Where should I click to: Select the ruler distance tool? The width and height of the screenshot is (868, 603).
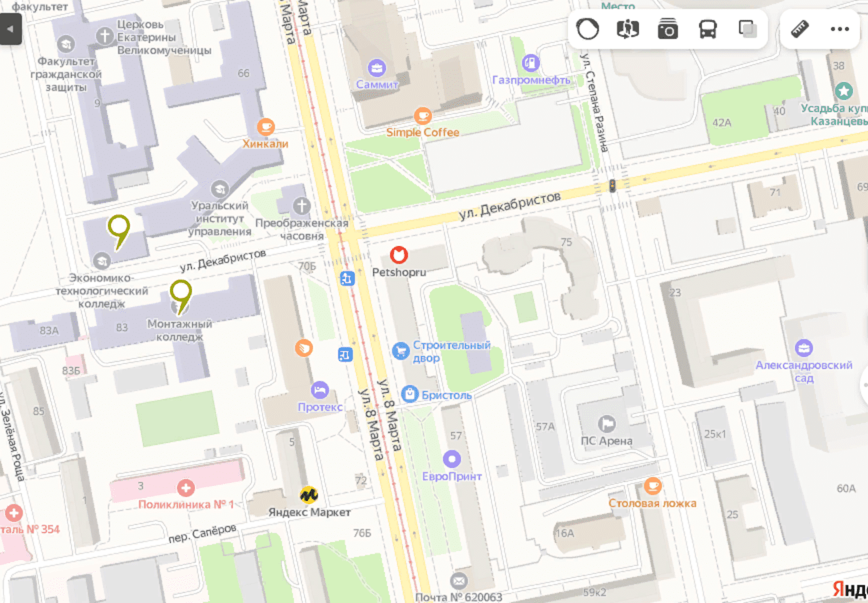pyautogui.click(x=800, y=29)
